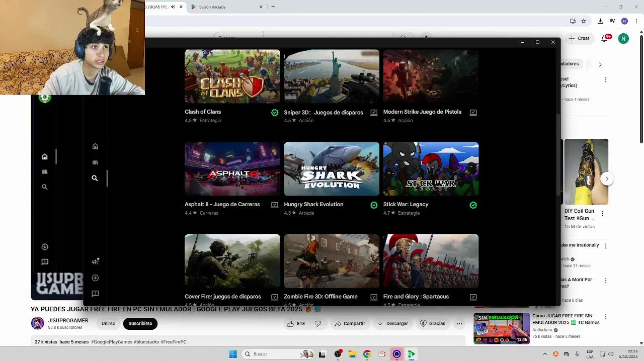644x362 pixels.
Task: Show next Shorts with right arrow
Action: click(x=607, y=179)
